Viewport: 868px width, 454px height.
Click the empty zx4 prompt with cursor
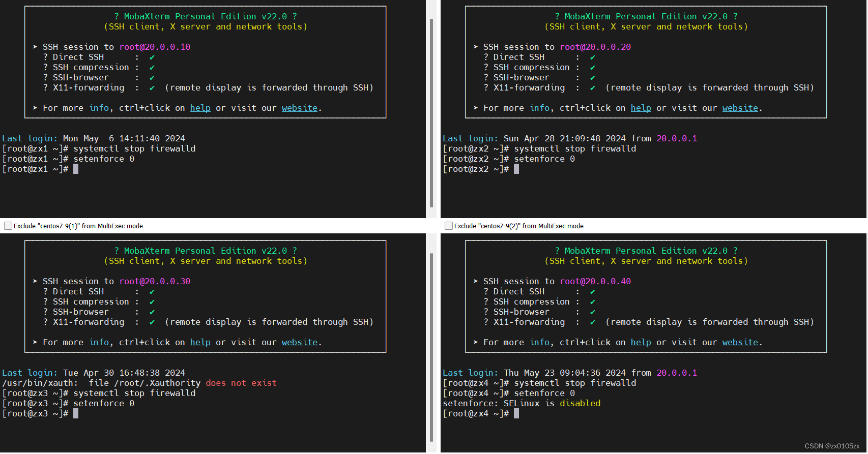[481, 414]
